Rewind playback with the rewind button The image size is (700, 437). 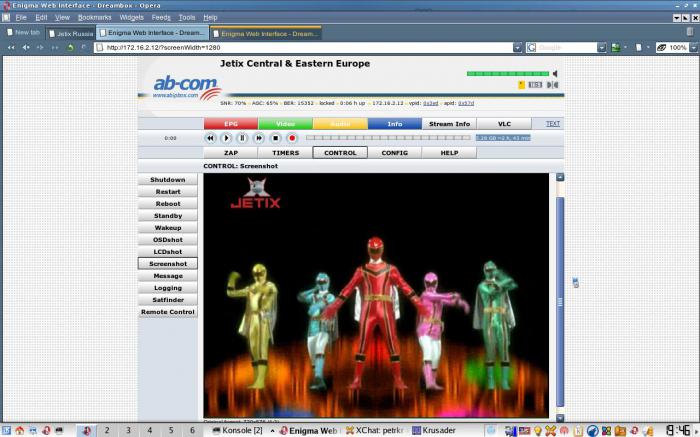tap(210, 138)
